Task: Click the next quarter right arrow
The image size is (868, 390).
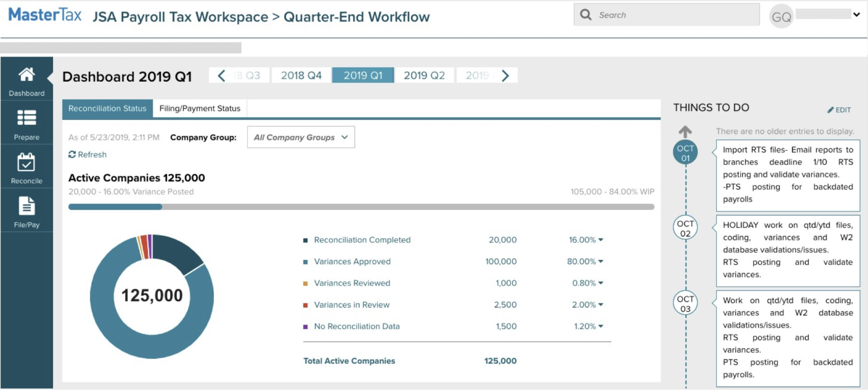Action: pyautogui.click(x=505, y=75)
